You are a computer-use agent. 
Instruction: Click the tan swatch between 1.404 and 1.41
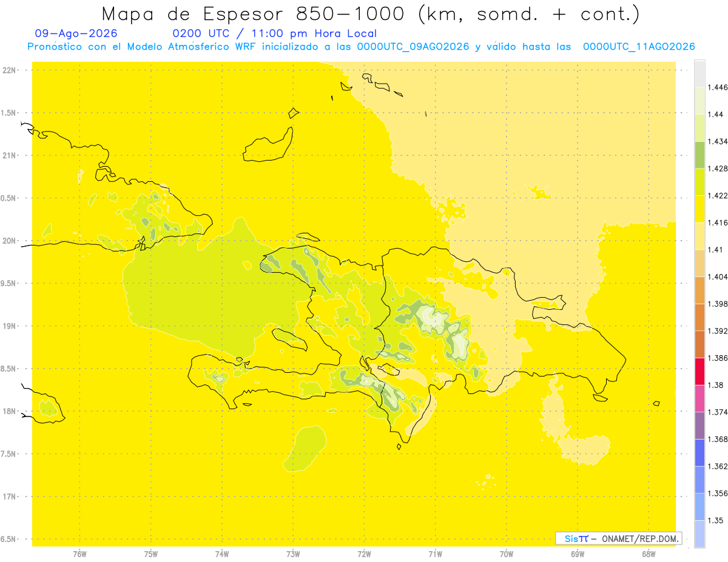point(699,263)
